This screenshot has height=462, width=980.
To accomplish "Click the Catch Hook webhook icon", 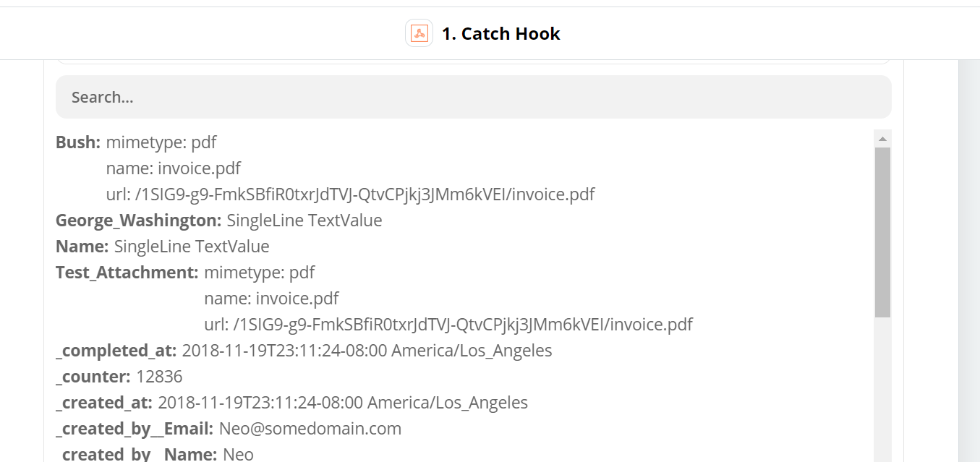I will tap(419, 33).
